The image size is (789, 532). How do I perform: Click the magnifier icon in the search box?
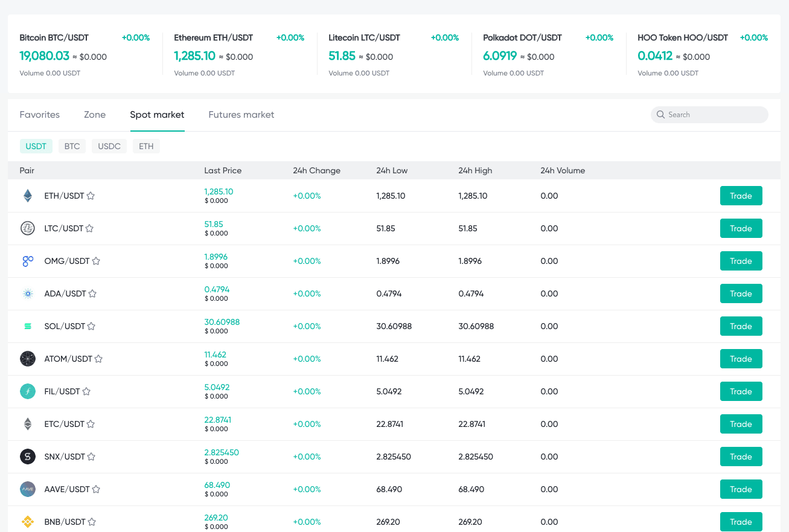pos(661,115)
